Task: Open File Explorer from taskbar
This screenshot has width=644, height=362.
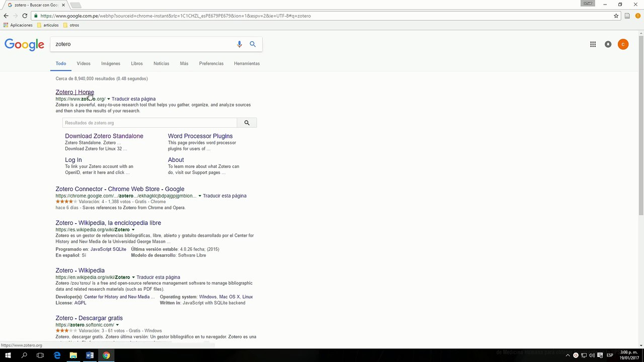Action: coord(73,355)
